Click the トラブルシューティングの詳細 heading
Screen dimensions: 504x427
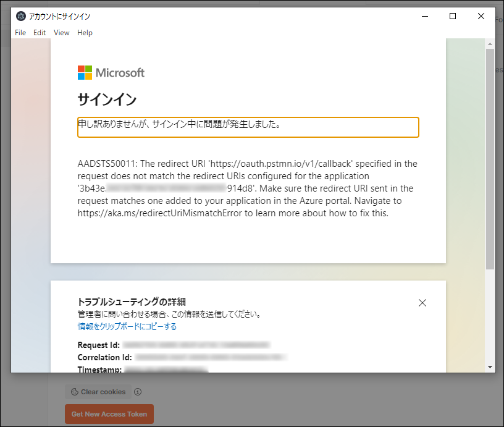[x=132, y=302]
